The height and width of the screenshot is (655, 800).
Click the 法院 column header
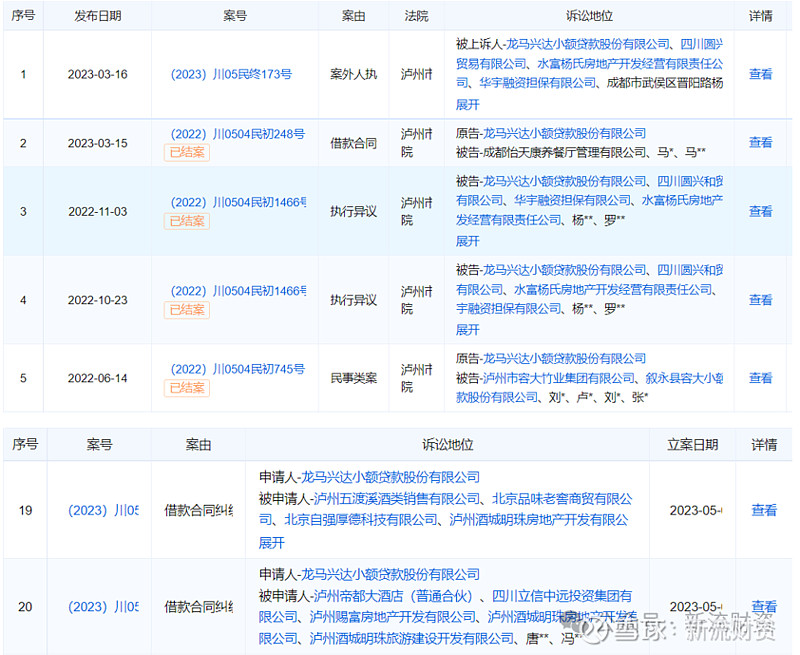tap(416, 16)
